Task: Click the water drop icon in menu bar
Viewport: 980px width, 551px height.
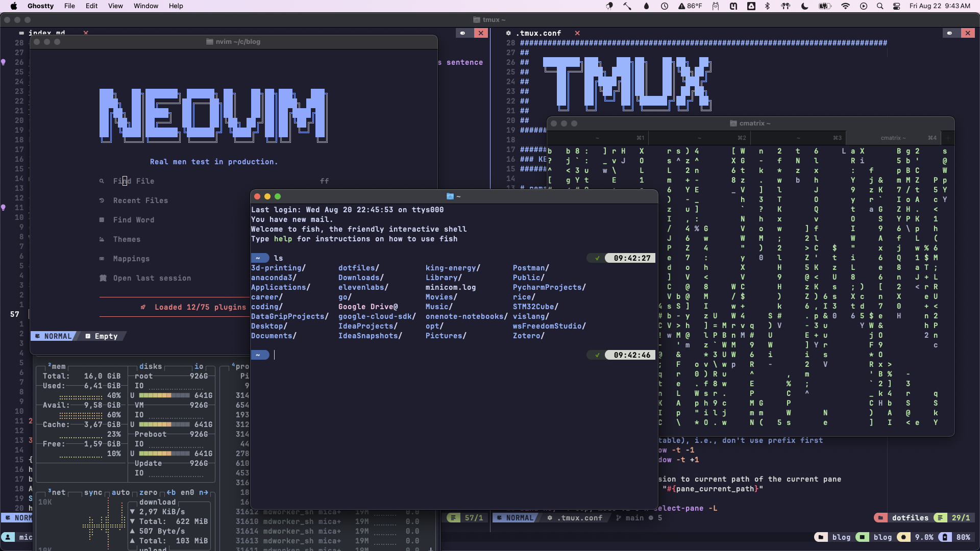Action: point(646,6)
